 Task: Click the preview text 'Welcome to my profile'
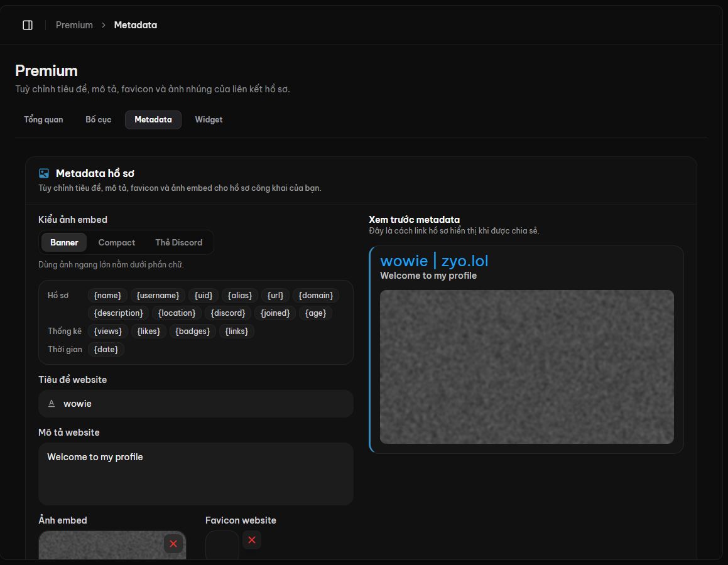[428, 276]
